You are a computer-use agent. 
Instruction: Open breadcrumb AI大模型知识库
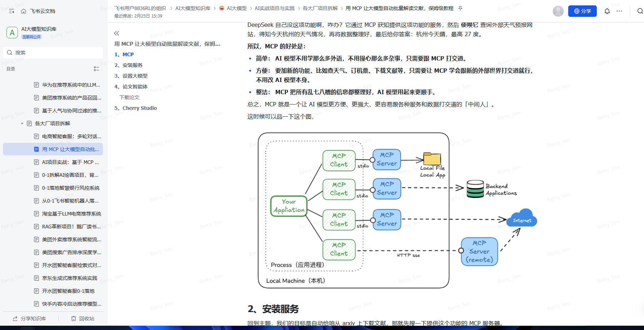click(x=193, y=8)
